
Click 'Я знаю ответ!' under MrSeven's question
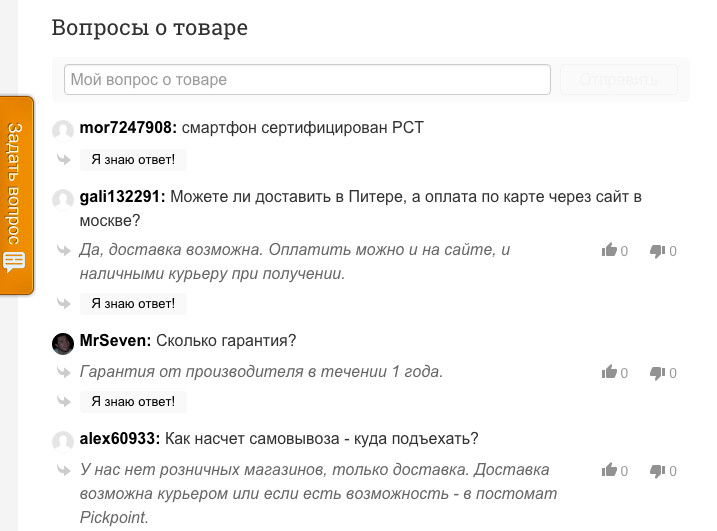tap(133, 402)
